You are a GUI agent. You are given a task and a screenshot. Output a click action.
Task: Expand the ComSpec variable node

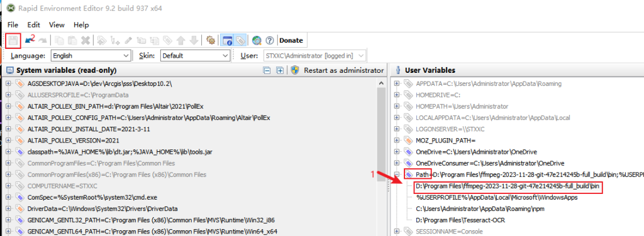9,197
